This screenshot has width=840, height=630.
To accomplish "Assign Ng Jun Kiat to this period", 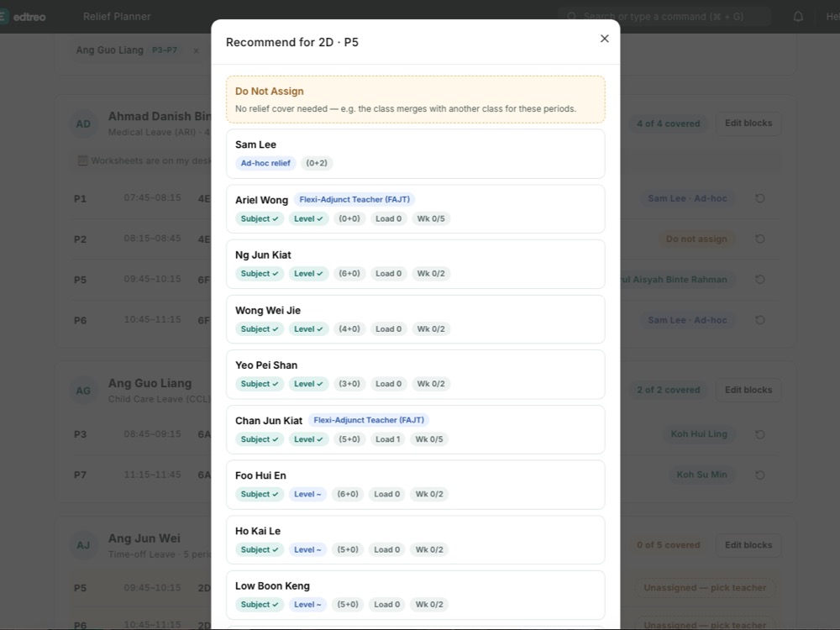I will point(416,264).
